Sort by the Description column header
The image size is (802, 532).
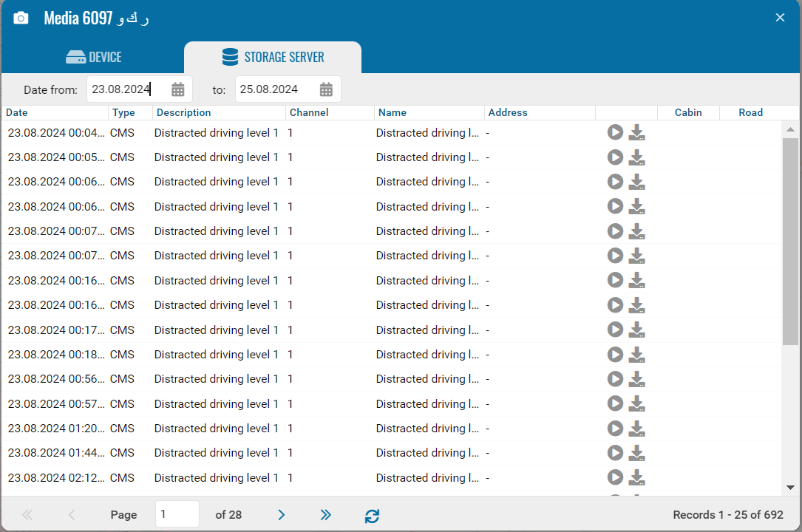click(183, 112)
